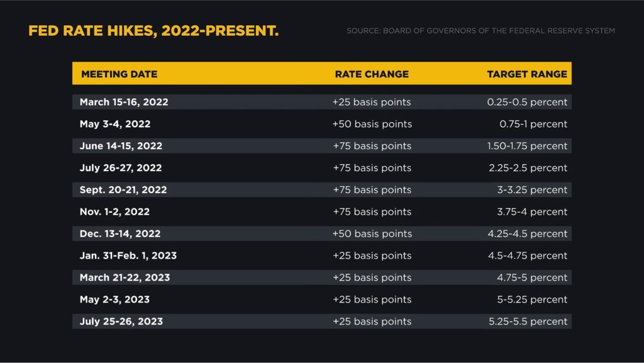Select the Dec. 13-14, 2022 meeting date

[x=120, y=233]
